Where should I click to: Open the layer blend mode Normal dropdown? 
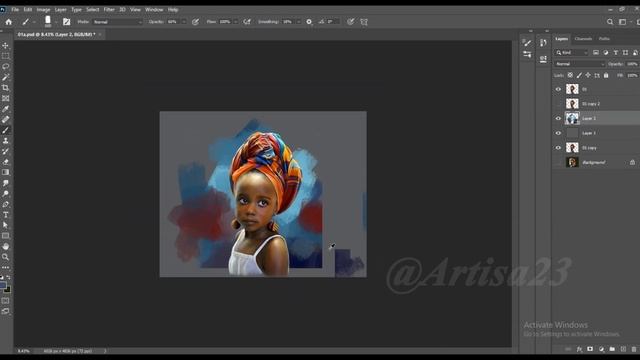(579, 64)
